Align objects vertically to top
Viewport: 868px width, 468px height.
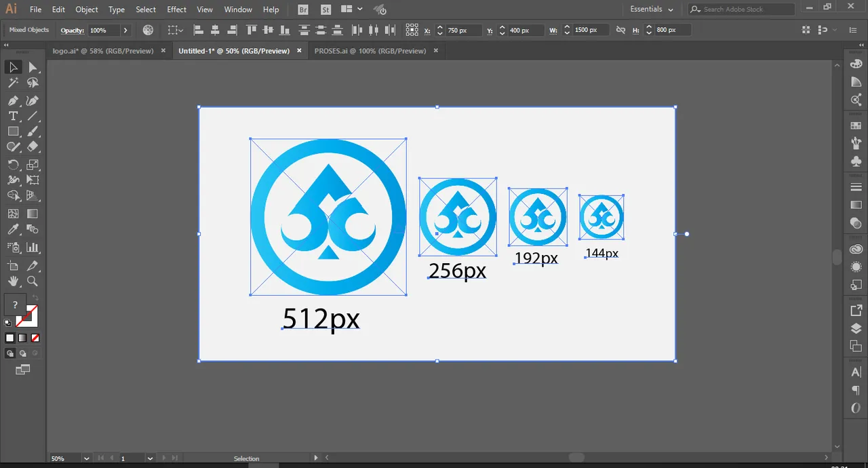(252, 31)
